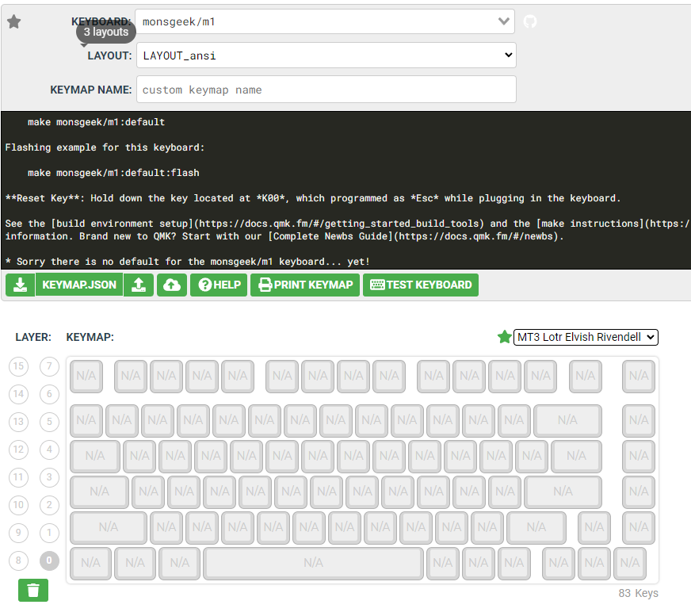This screenshot has width=691, height=616.
Task: Select layer 7
Action: point(49,366)
